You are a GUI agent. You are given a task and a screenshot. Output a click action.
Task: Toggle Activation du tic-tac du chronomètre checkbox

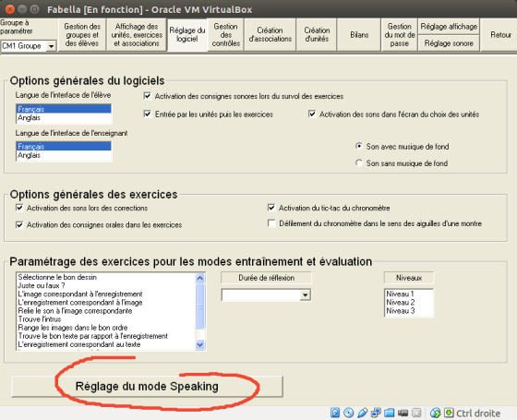271,208
